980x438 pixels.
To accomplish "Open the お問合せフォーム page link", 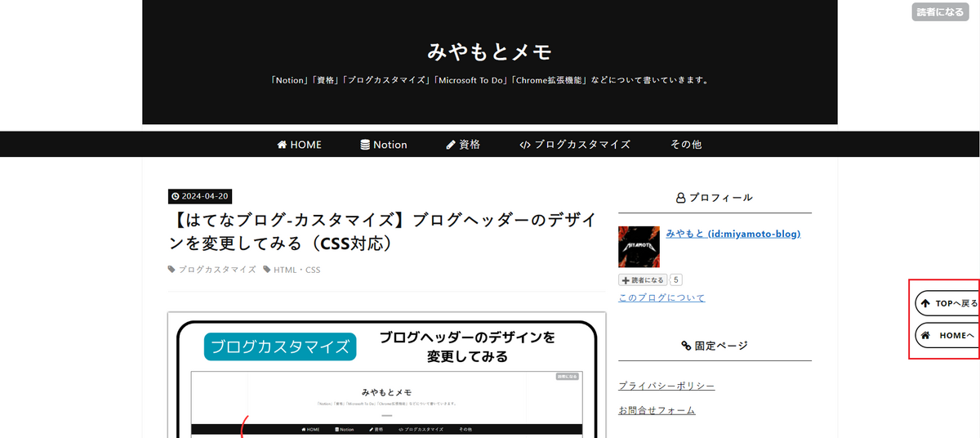I will tap(657, 410).
